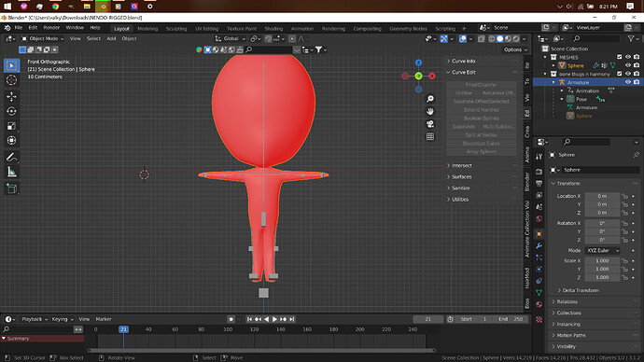Click the viewport zoom magnifier icon
The image size is (644, 362).
tap(430, 99)
